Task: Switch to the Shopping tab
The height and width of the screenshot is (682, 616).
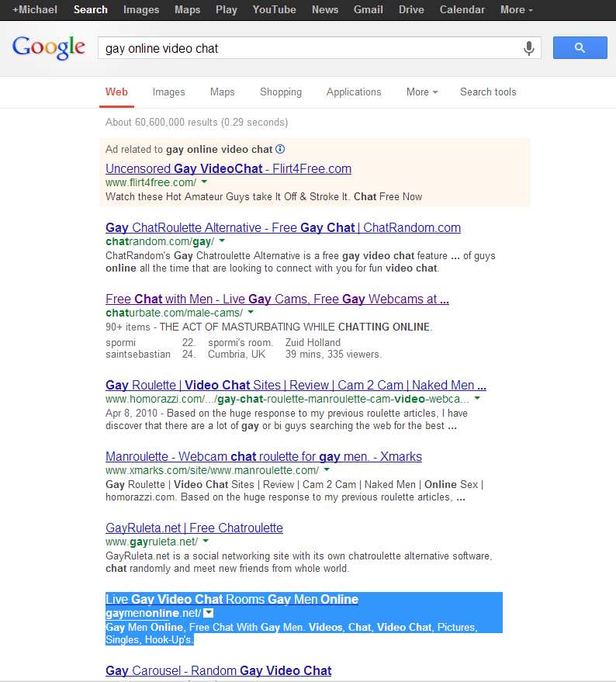Action: [x=281, y=92]
